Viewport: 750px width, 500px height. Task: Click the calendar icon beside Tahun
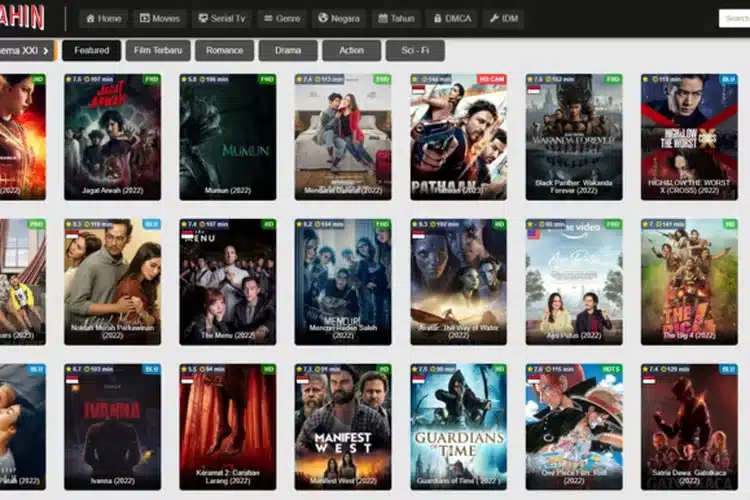[383, 18]
